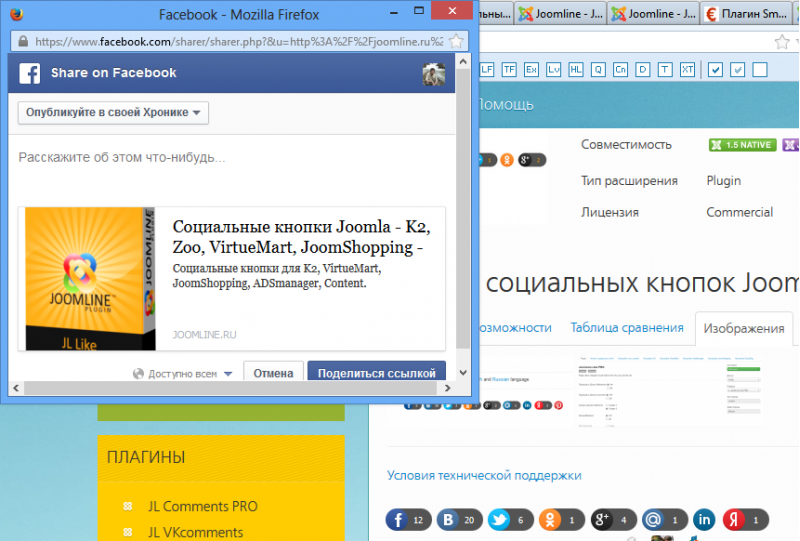Screen dimensions: 800x541
Task: Click the Lv toolbar icon
Action: click(554, 70)
